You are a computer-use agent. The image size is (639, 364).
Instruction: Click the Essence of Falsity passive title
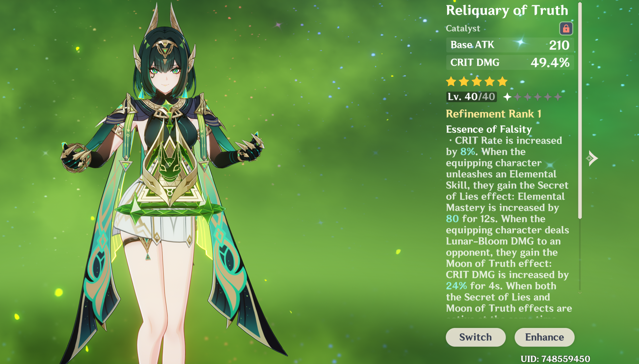[x=489, y=129]
